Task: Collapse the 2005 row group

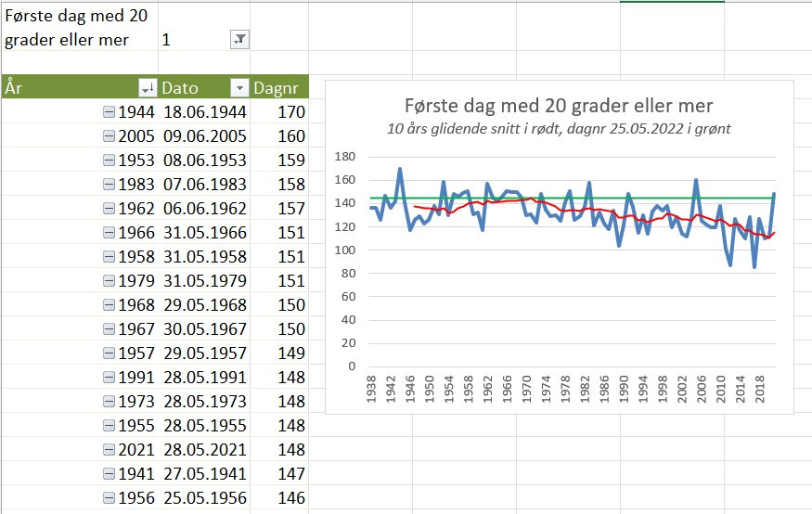Action: click(109, 136)
